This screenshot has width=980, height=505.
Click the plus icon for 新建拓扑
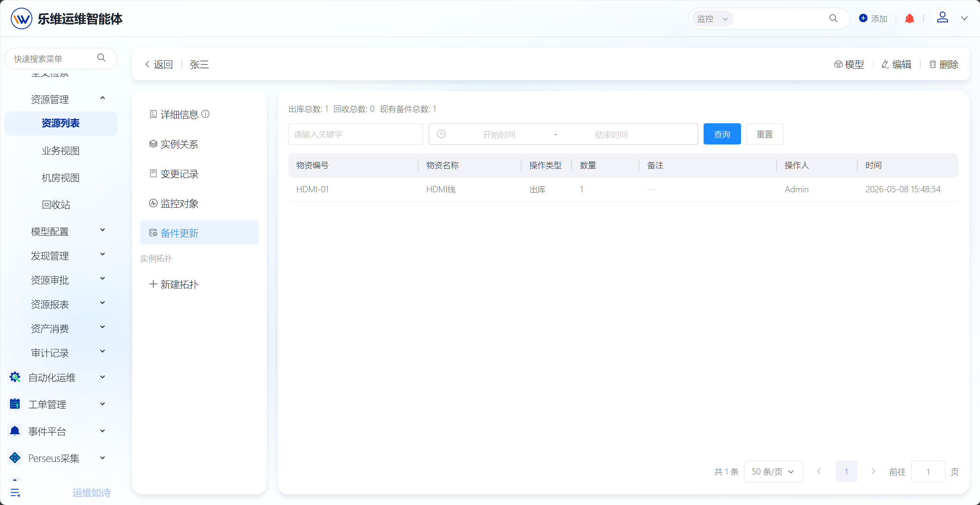[x=153, y=284]
